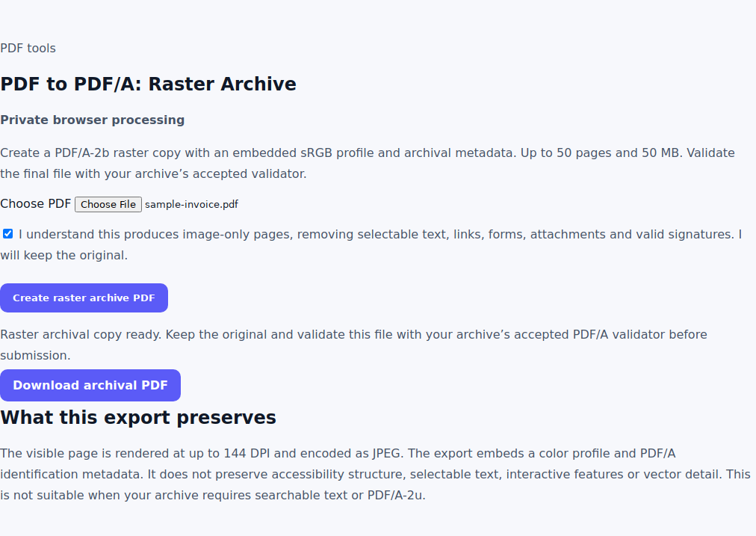
Task: Click the 'I understand this produces image-only pages' label
Action: [x=371, y=244]
